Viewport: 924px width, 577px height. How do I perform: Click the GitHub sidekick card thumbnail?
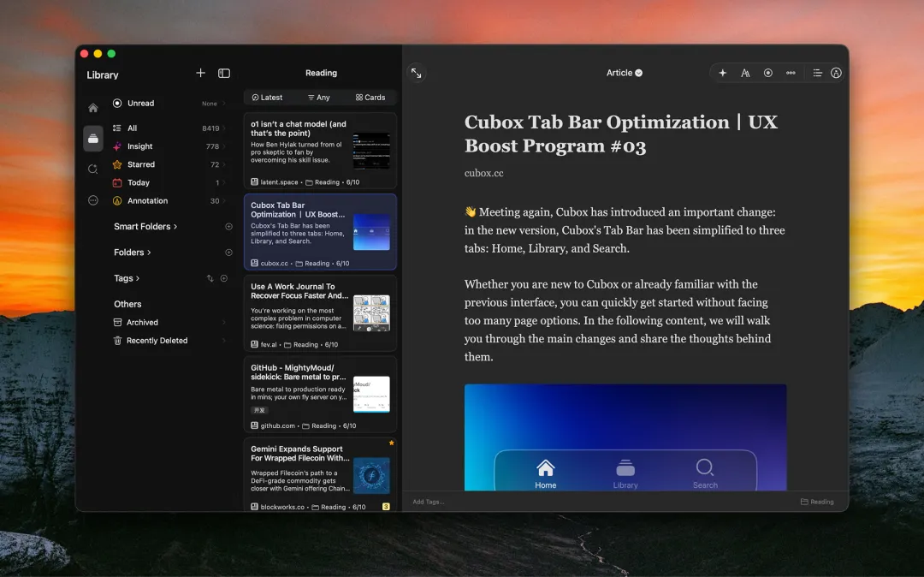click(371, 395)
